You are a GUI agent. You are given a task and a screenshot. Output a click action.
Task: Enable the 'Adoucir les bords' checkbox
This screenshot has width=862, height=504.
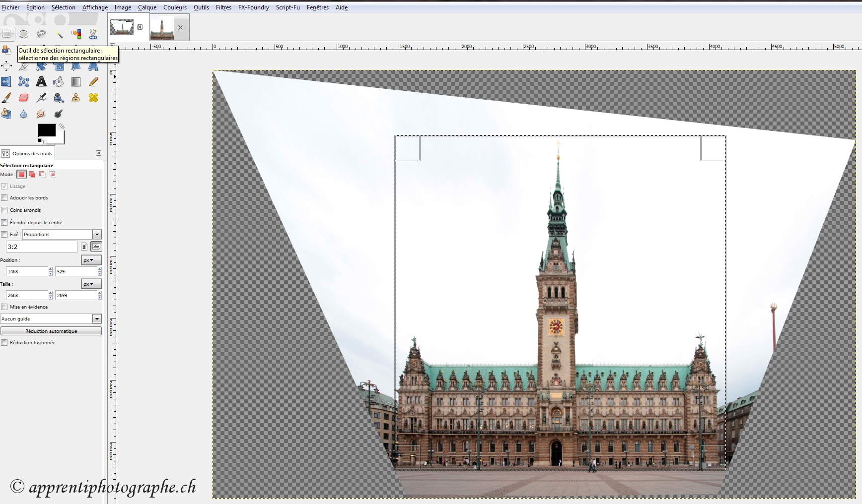(x=4, y=198)
